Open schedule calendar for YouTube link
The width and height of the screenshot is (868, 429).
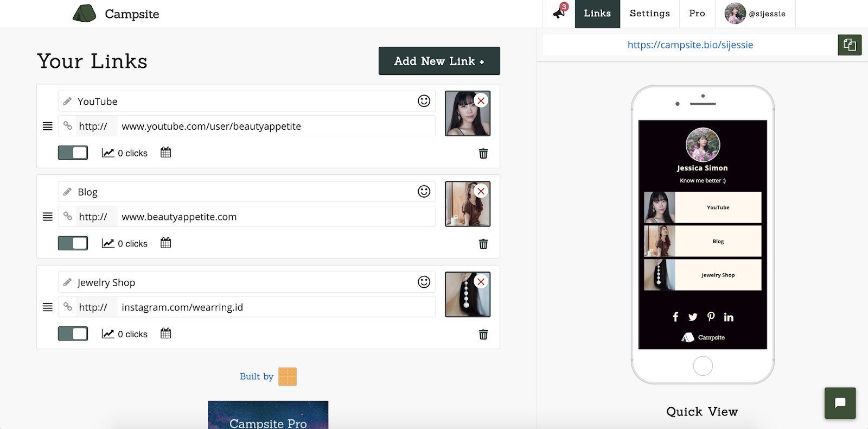coord(166,153)
